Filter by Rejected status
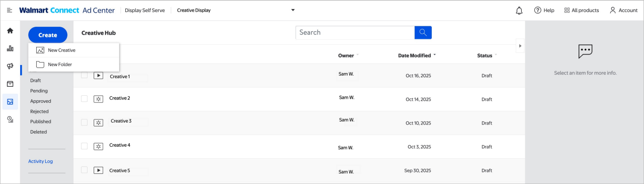 tap(39, 111)
